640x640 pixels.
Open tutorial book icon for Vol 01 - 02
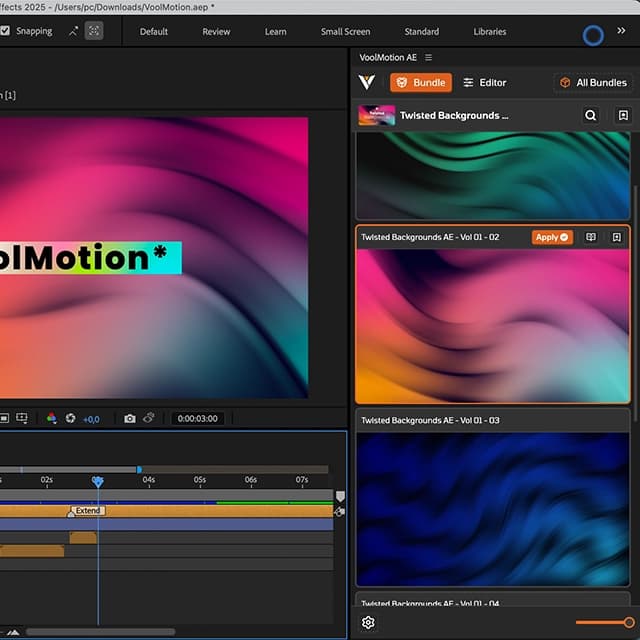coord(591,237)
